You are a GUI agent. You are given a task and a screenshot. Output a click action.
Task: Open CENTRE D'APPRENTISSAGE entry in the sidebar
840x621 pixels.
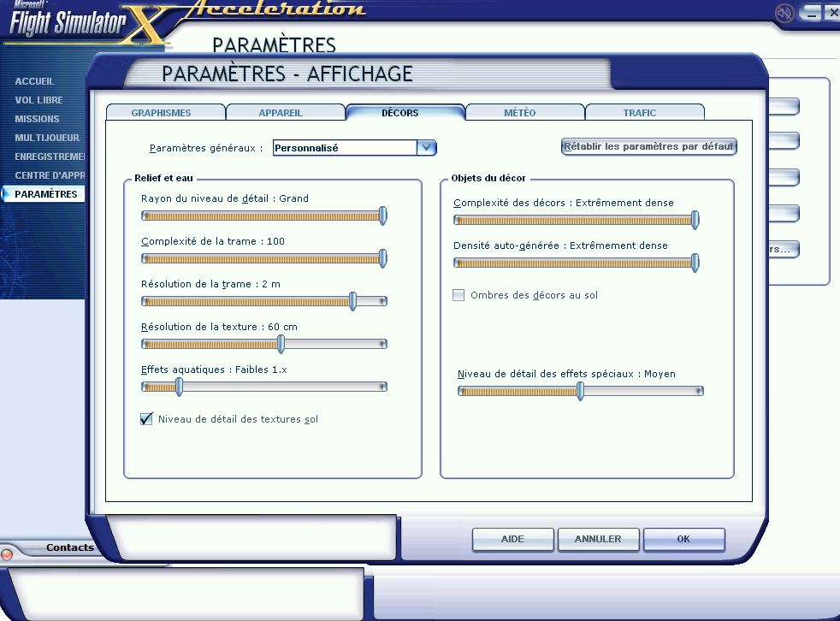[x=50, y=175]
